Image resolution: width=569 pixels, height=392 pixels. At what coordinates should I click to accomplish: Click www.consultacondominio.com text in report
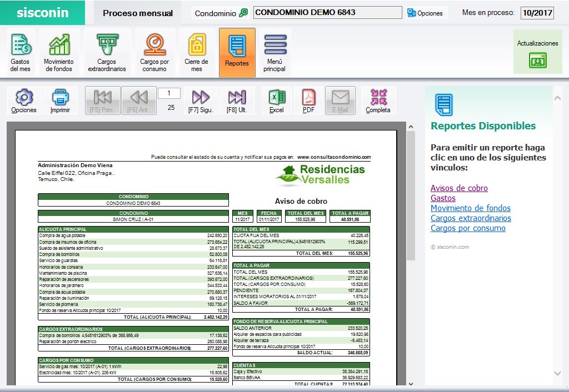point(334,157)
